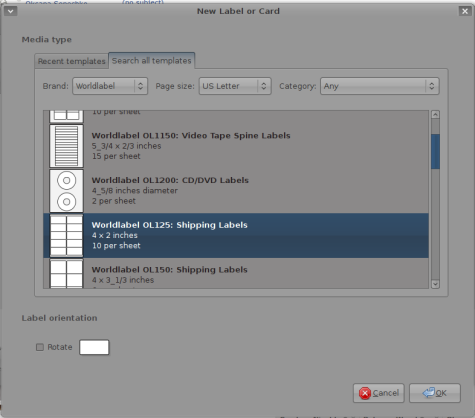Open the Page size dropdown showing US Letter
Image resolution: width=475 pixels, height=418 pixels.
(x=235, y=86)
